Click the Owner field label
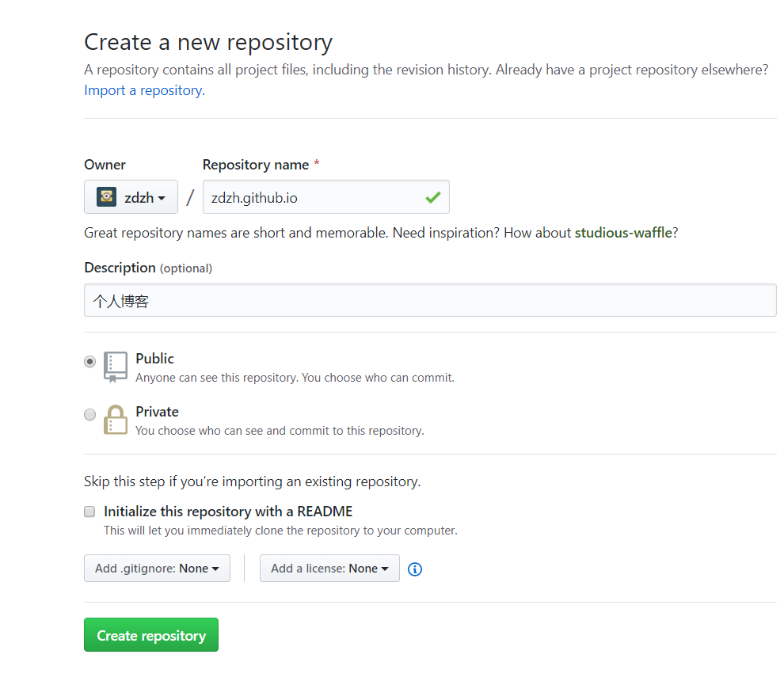This screenshot has height=681, width=784. (x=105, y=165)
